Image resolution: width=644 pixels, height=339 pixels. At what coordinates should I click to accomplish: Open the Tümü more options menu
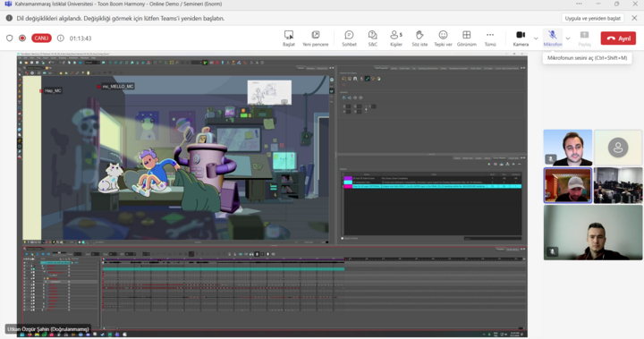490,38
